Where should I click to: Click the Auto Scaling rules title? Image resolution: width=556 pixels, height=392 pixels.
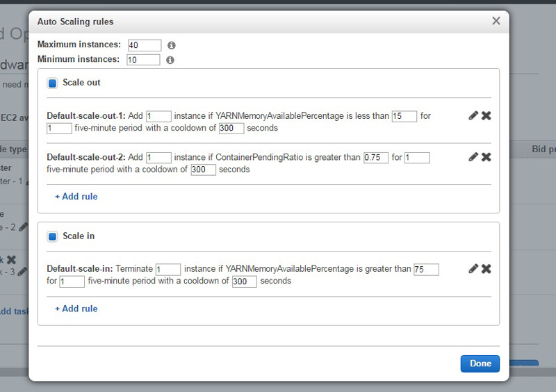(76, 22)
